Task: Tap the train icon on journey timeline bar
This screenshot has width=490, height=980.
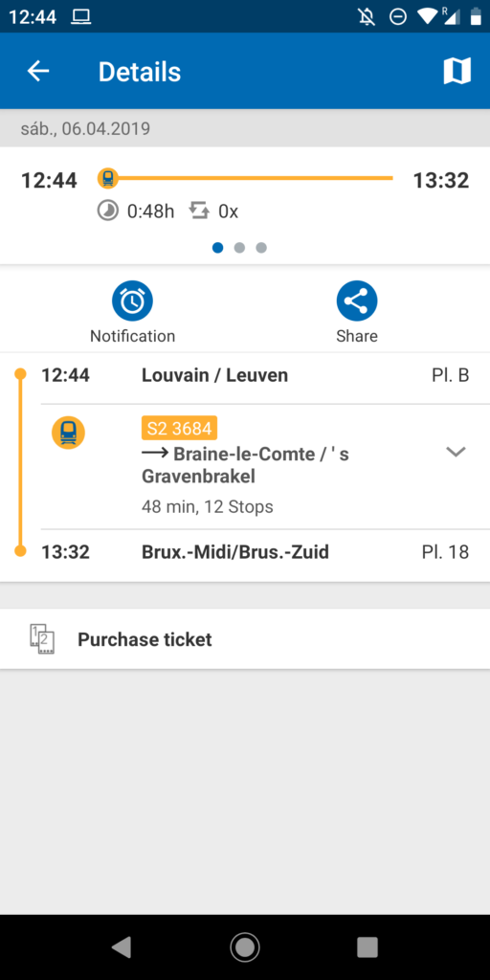Action: (108, 178)
